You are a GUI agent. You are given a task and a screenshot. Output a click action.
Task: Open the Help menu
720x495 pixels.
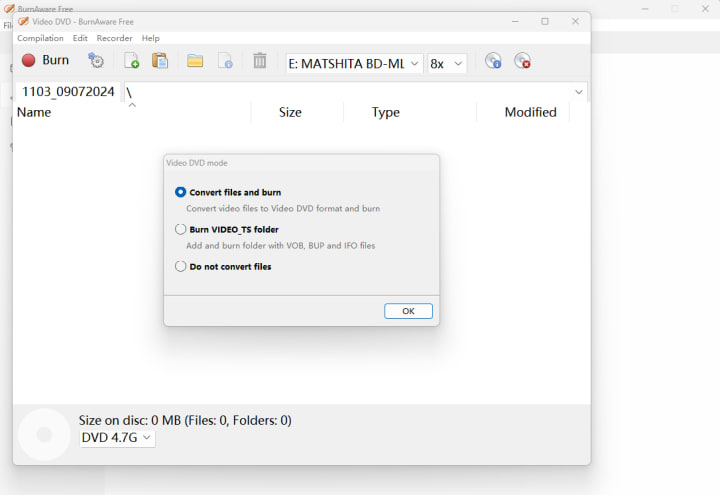click(x=150, y=38)
